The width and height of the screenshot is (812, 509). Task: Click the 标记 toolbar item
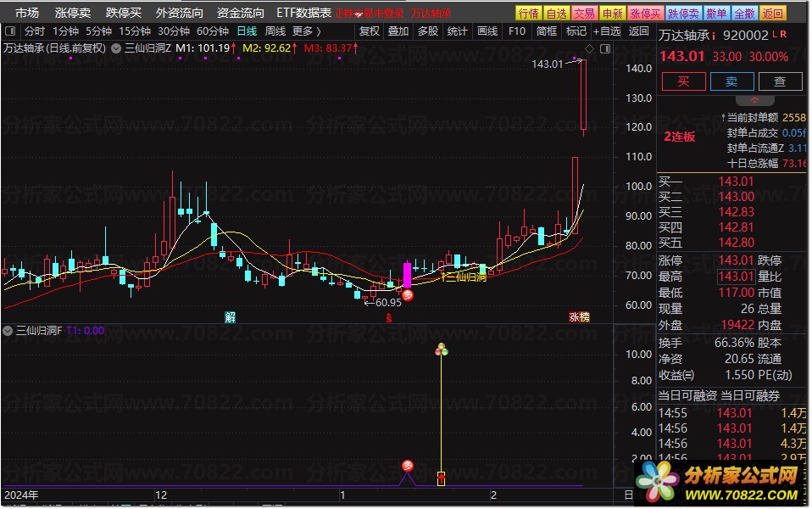click(576, 31)
